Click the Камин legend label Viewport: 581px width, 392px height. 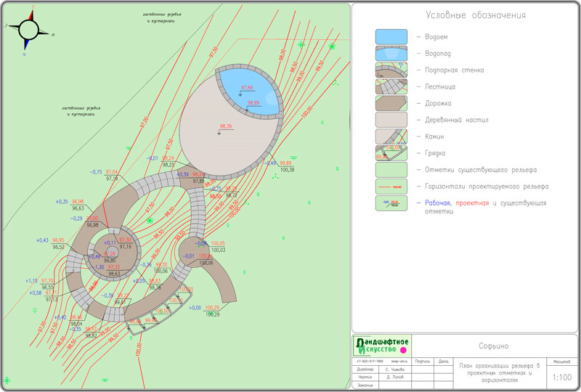coord(434,136)
